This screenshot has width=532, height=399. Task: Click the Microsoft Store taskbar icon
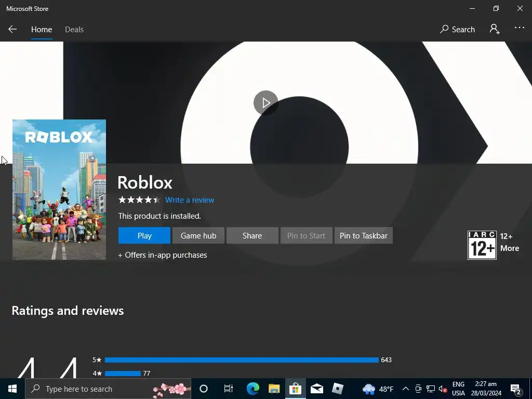296,389
